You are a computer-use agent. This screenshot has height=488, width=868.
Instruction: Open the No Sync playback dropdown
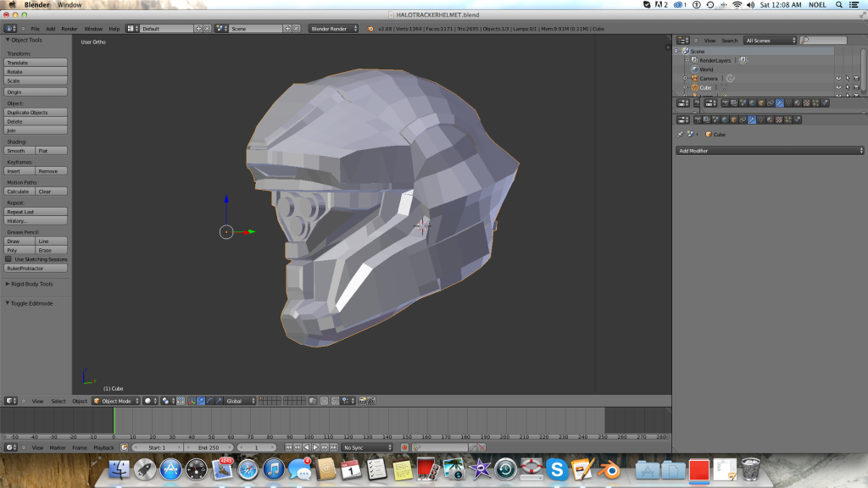tap(366, 447)
